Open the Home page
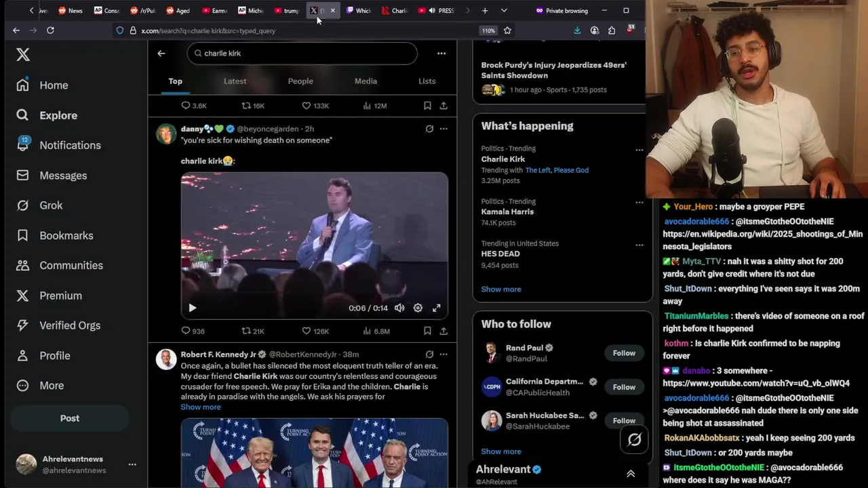This screenshot has width=868, height=488. [x=43, y=85]
